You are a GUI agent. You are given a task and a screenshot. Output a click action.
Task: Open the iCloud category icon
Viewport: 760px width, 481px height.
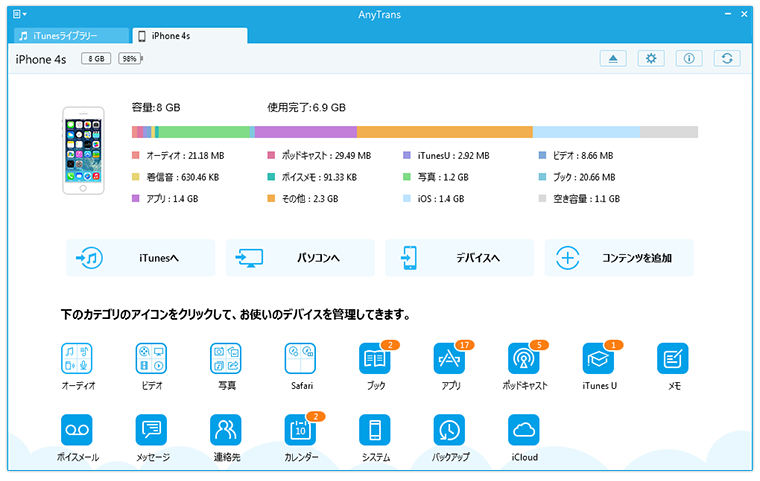(x=524, y=430)
